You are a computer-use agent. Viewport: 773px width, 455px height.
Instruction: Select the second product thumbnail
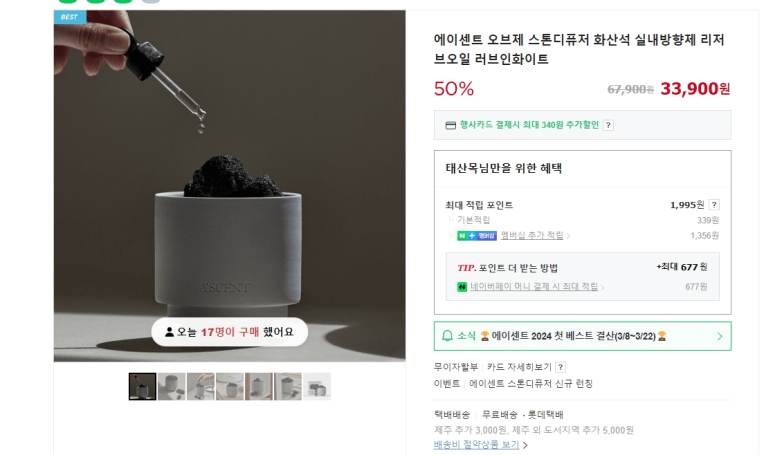(172, 386)
